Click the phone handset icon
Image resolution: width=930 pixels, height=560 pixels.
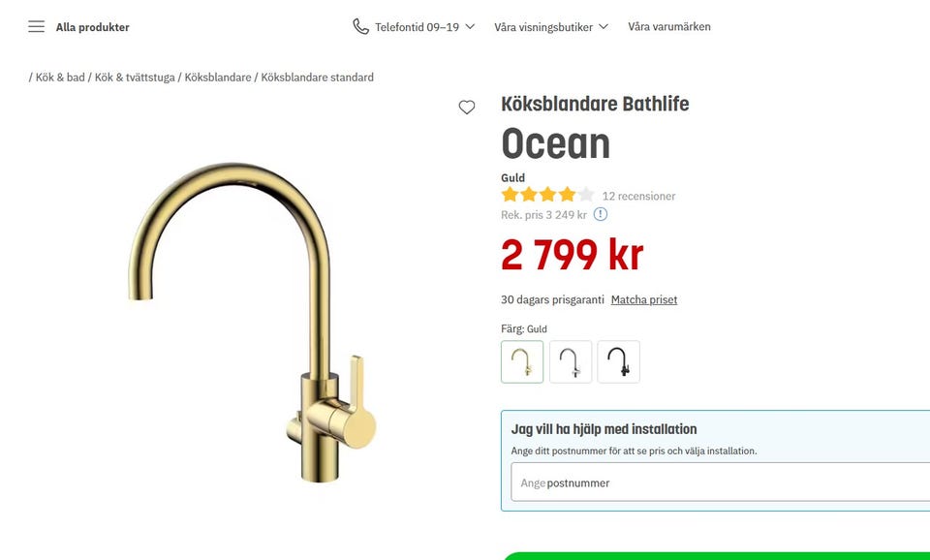[360, 27]
